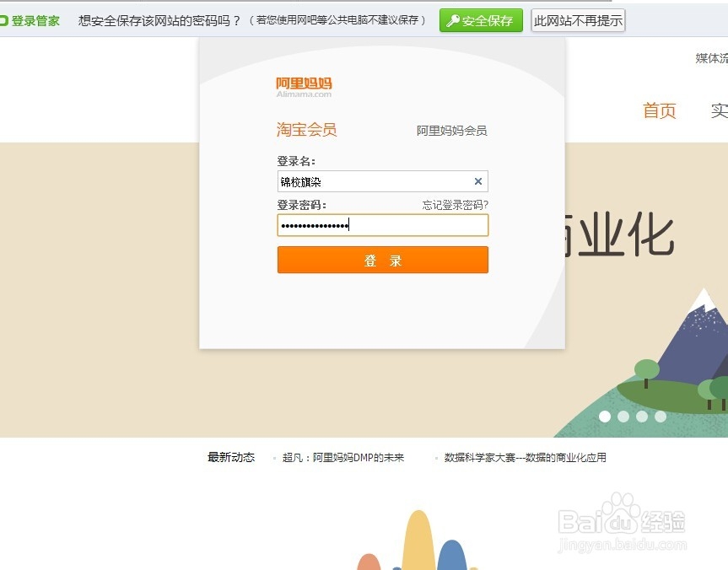Open news link 超凡：阿里妈妈DMP的未来
Screen dimensions: 728x570
(343, 458)
